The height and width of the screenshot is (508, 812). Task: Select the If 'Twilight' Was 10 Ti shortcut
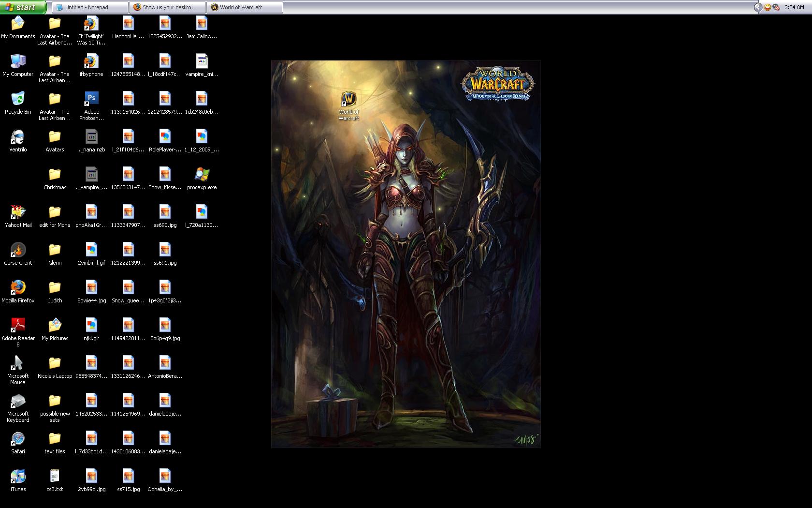91,30
